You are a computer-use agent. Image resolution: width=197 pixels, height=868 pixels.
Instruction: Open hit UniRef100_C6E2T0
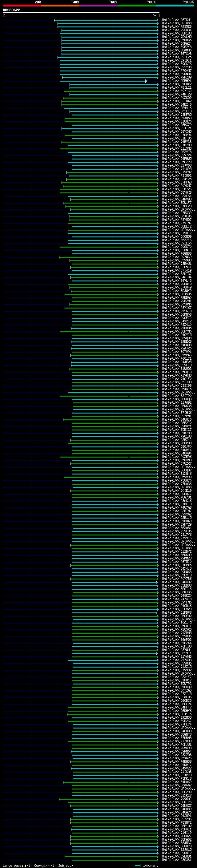tap(177, 423)
